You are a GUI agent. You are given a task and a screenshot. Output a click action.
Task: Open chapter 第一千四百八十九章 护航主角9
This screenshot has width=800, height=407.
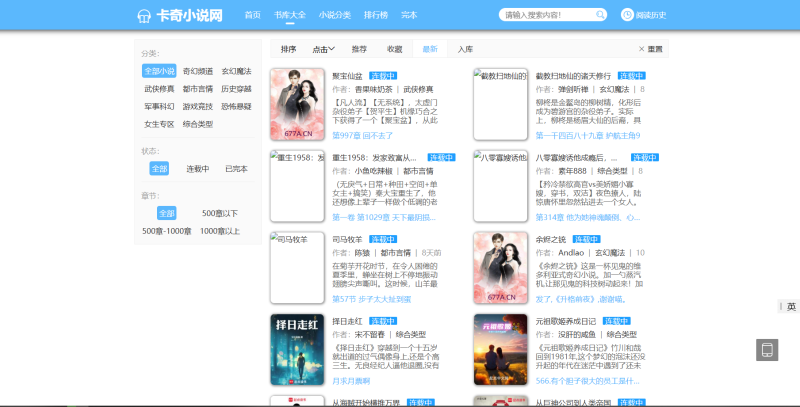[x=588, y=136]
